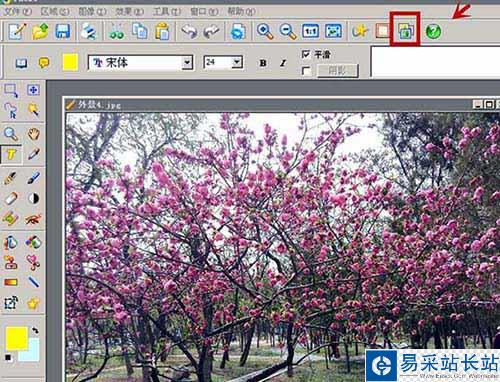The width and height of the screenshot is (500, 382).
Task: Open the 宋体 font dropdown
Action: pos(187,63)
